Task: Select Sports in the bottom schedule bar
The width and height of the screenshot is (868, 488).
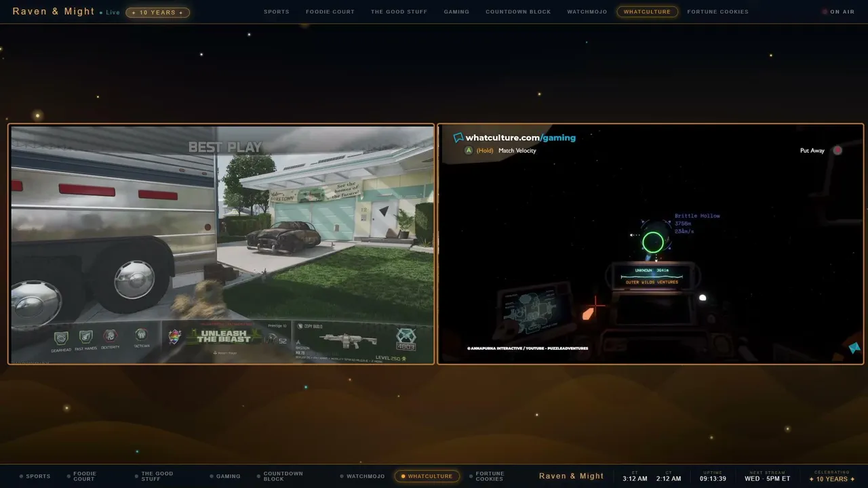Action: (x=35, y=476)
